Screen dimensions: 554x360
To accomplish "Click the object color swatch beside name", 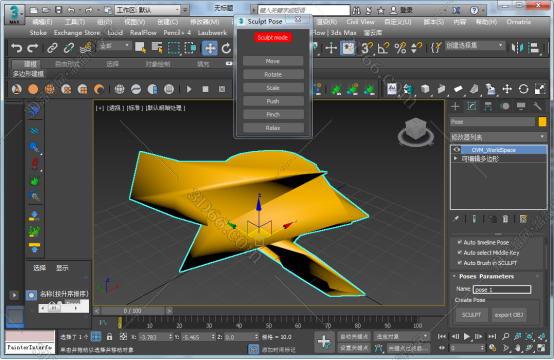I will click(542, 122).
